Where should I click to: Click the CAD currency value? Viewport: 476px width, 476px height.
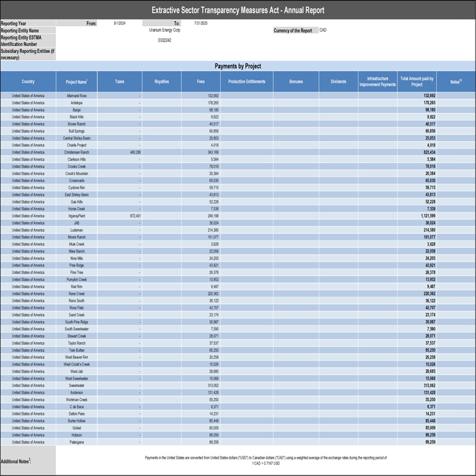(x=323, y=30)
